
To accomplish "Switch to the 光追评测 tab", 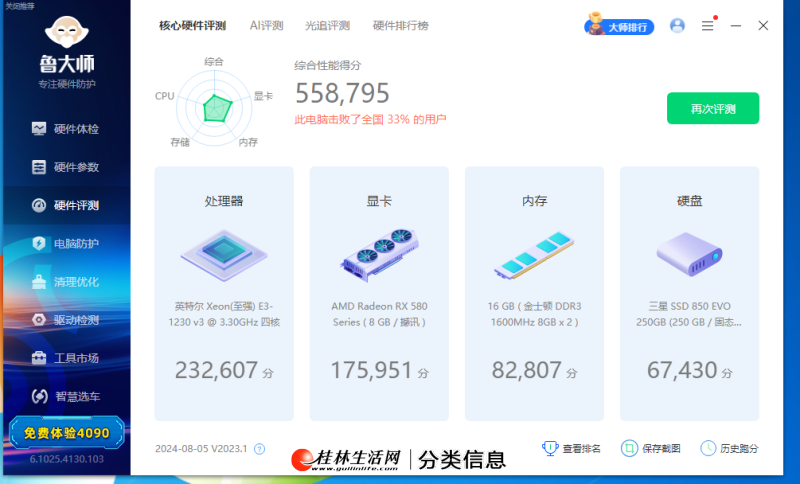I will 327,26.
